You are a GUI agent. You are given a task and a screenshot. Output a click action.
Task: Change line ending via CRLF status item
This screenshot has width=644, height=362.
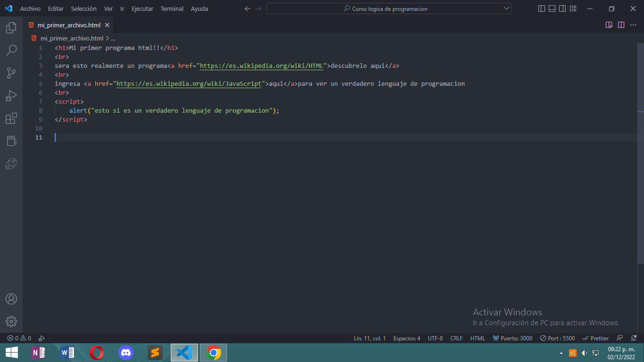point(456,338)
